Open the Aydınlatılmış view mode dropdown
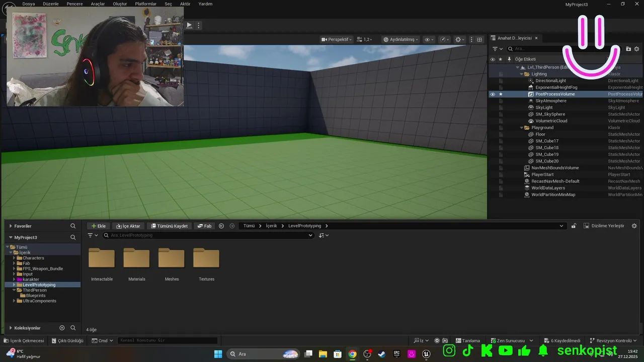Screen dimensions: 644x362 pyautogui.click(x=400, y=39)
